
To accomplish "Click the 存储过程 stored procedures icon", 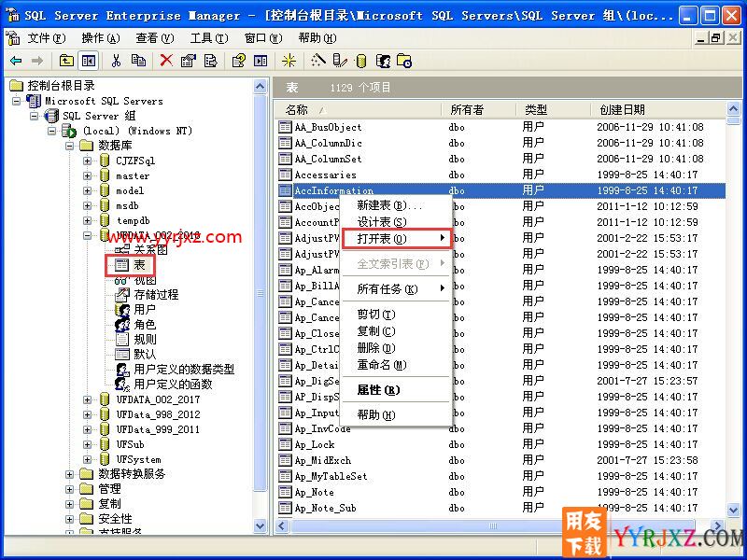I will [x=122, y=294].
